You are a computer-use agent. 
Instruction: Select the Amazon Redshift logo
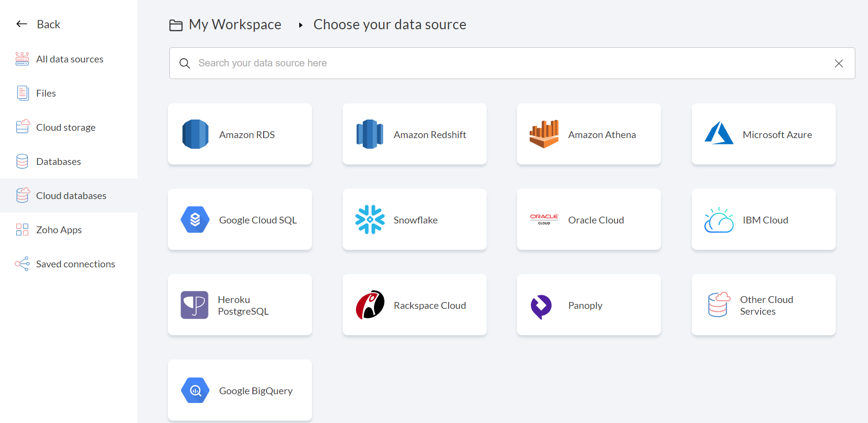coord(370,134)
